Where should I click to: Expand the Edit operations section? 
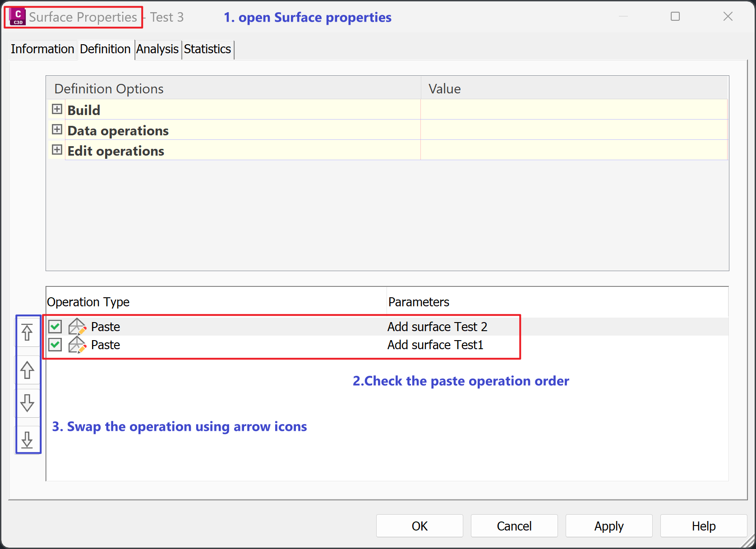(57, 150)
